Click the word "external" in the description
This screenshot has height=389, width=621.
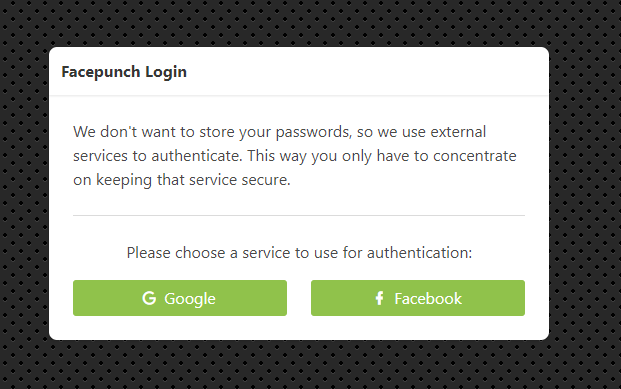pos(458,132)
